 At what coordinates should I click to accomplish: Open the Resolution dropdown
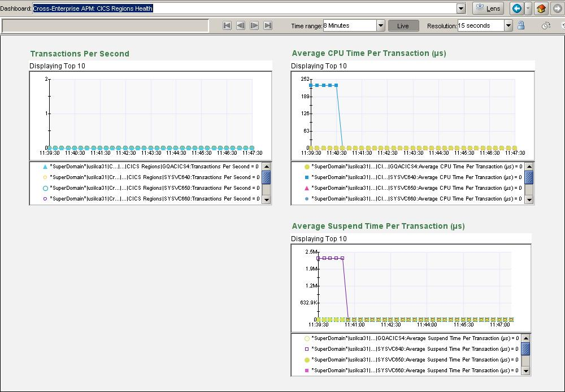click(508, 25)
